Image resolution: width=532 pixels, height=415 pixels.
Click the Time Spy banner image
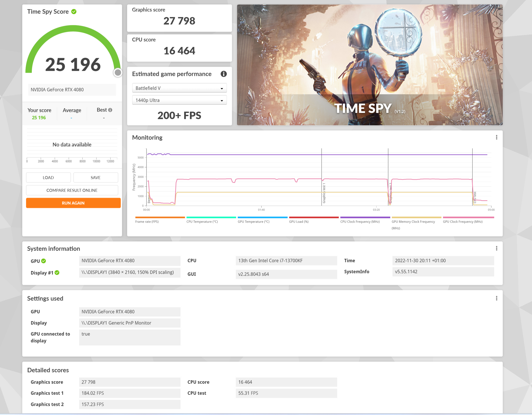click(x=370, y=65)
